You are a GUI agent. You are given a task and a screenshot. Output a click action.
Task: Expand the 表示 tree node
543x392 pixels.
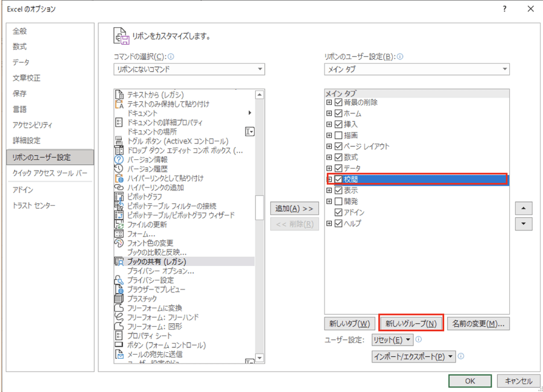tap(329, 190)
